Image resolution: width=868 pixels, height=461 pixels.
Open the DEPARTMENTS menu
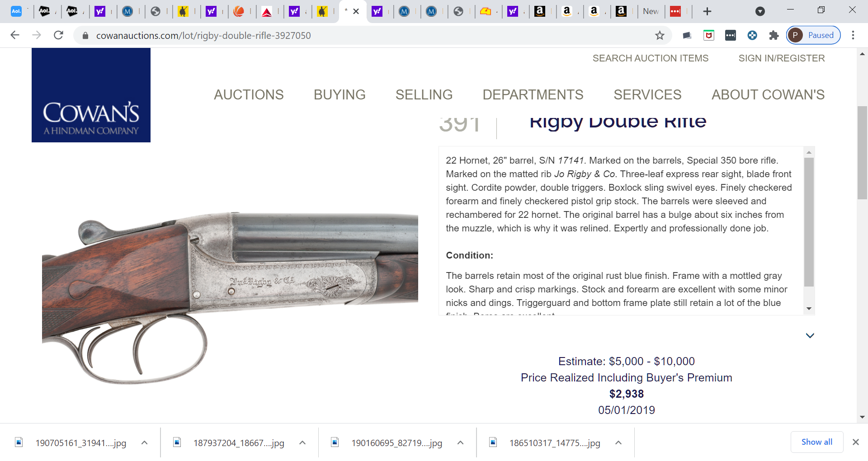pos(533,94)
